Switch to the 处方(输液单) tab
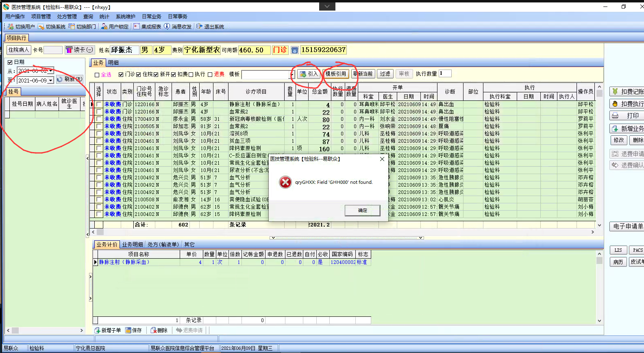 163,244
